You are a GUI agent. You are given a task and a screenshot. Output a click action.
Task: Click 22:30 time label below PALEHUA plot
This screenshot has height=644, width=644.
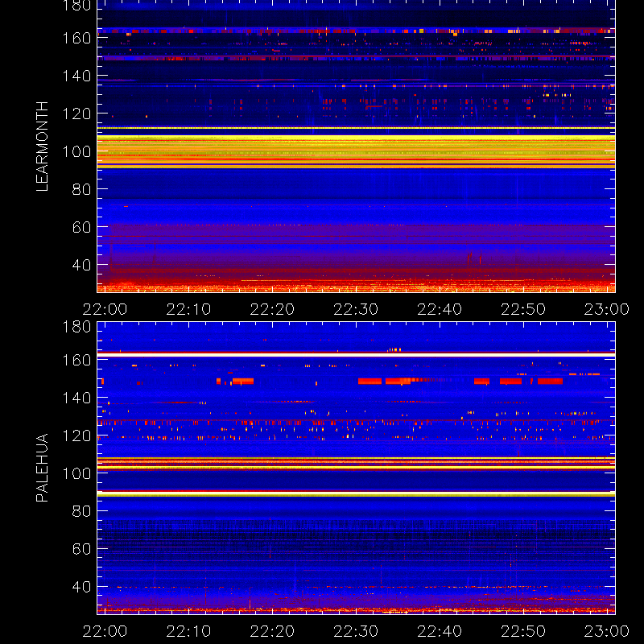pyautogui.click(x=356, y=631)
